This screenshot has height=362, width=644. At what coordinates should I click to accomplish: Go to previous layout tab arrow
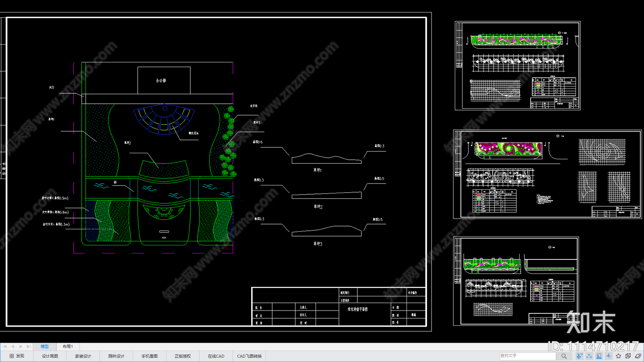point(12,346)
